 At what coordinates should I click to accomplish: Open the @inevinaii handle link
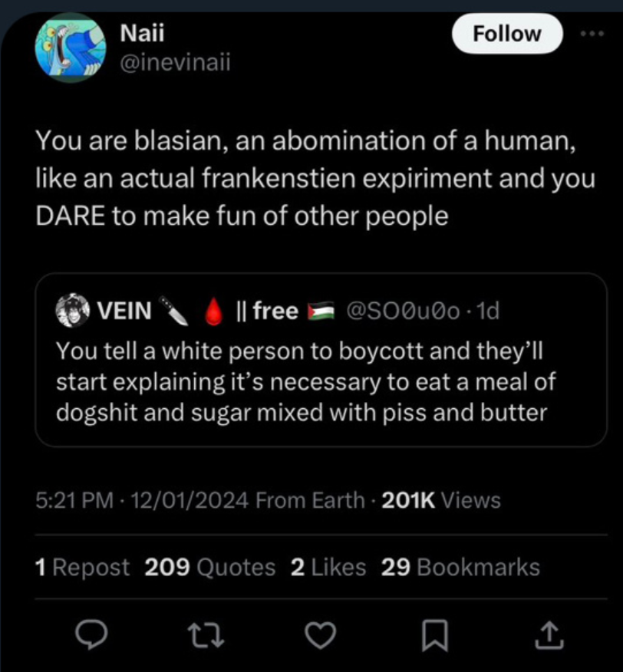175,63
